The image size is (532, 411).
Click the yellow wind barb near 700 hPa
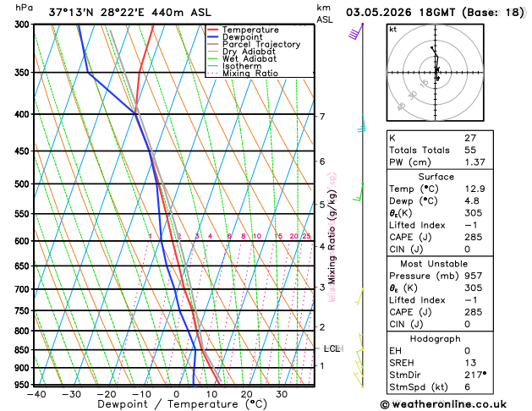[x=359, y=297]
